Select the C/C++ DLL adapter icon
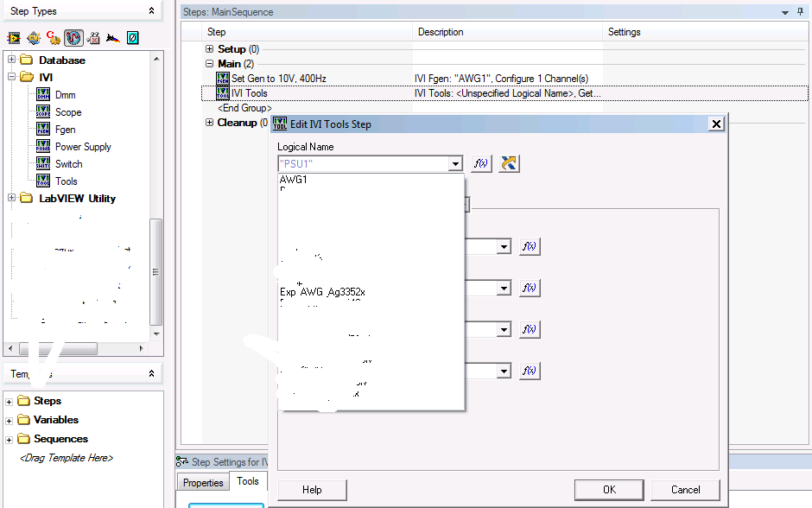The width and height of the screenshot is (812, 508). [x=54, y=38]
